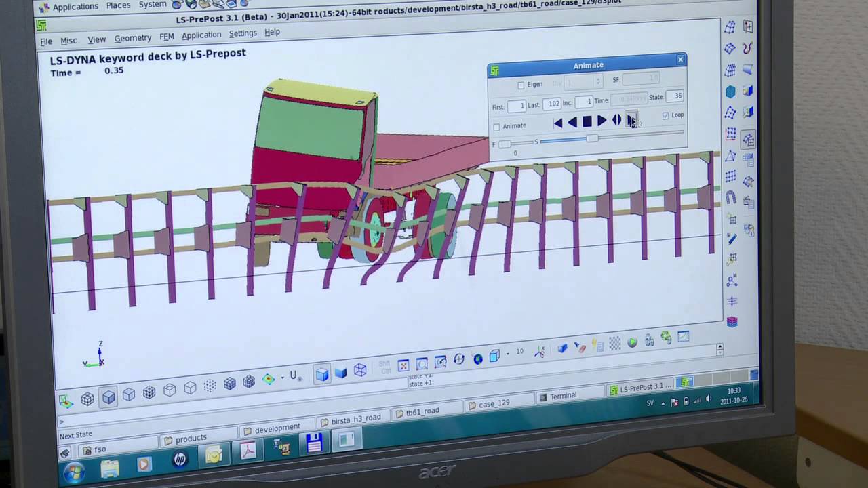This screenshot has width=868, height=488.
Task: Click the State input field showing 36
Action: pos(673,96)
